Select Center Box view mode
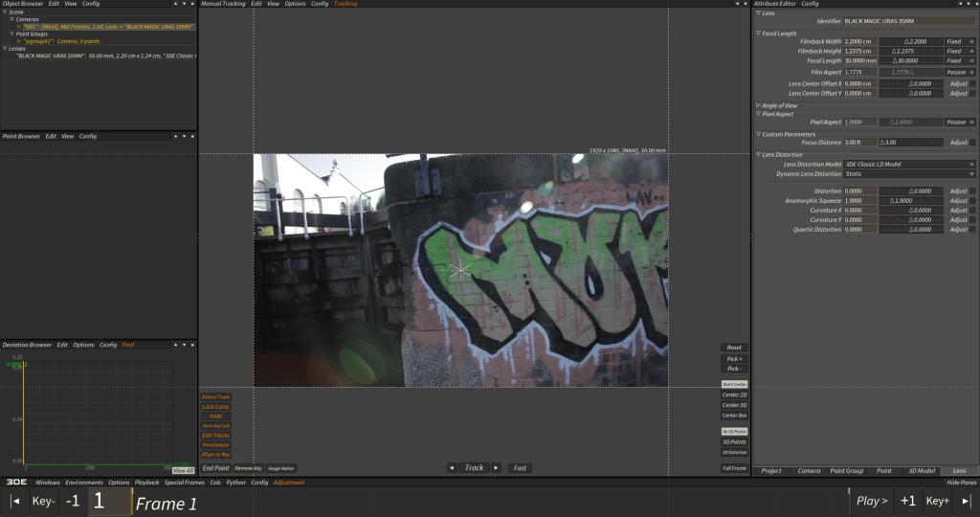Viewport: 980px width, 517px height. [x=734, y=416]
